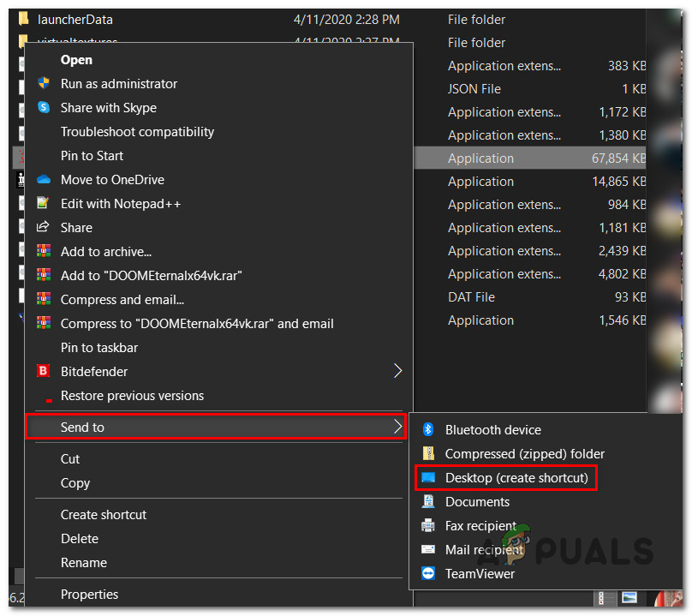Click the OneDrive cloud icon
Screen dimensions: 692x616
pos(44,180)
